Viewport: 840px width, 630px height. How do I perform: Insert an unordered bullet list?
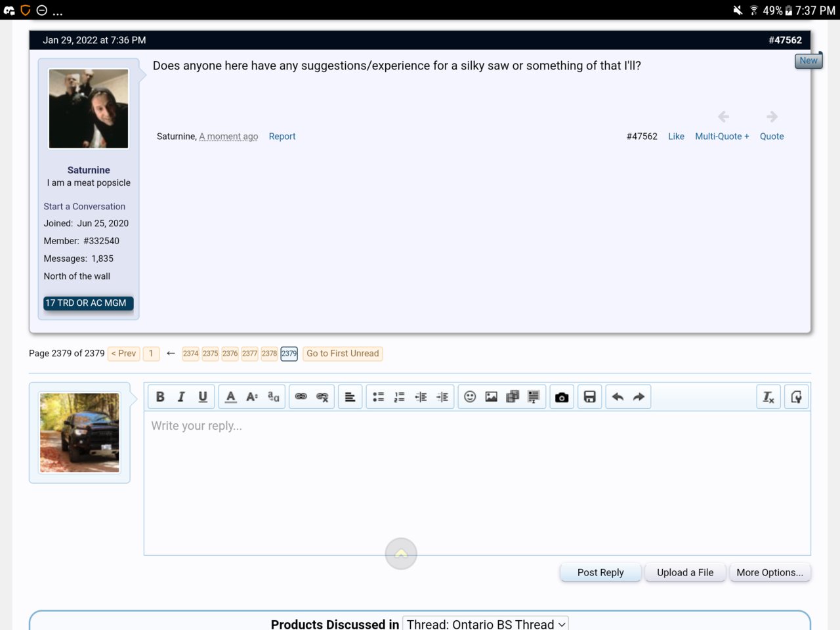click(379, 397)
